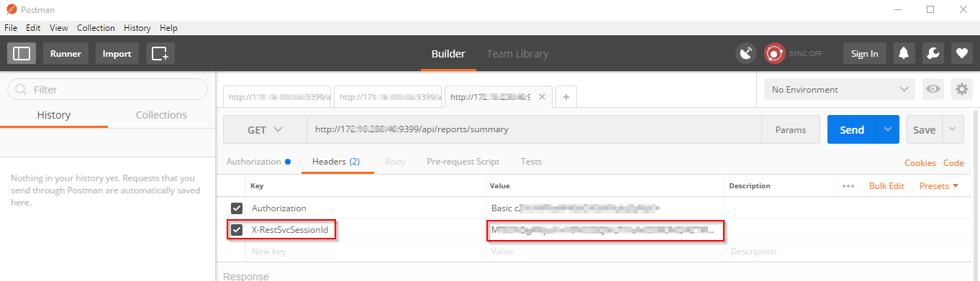
Task: Toggle the sidebar panel icon
Action: (22, 53)
